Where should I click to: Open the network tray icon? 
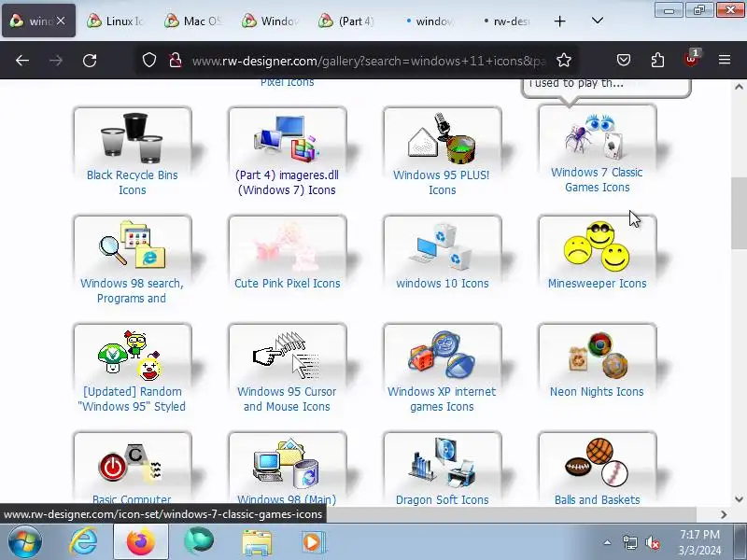coord(629,542)
